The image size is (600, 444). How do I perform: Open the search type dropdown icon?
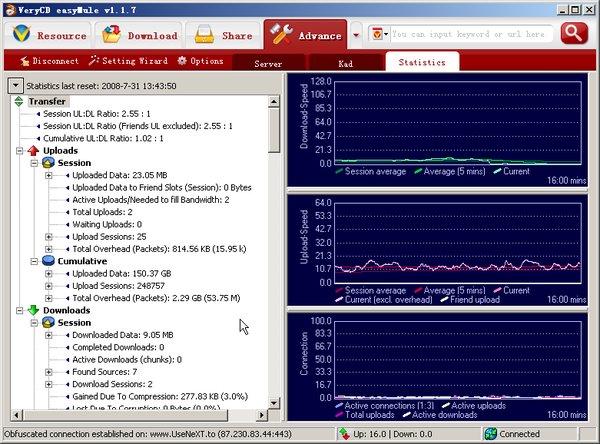(x=379, y=34)
